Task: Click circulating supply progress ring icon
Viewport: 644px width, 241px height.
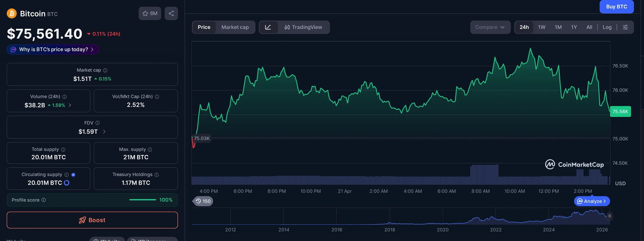Action: click(x=66, y=183)
